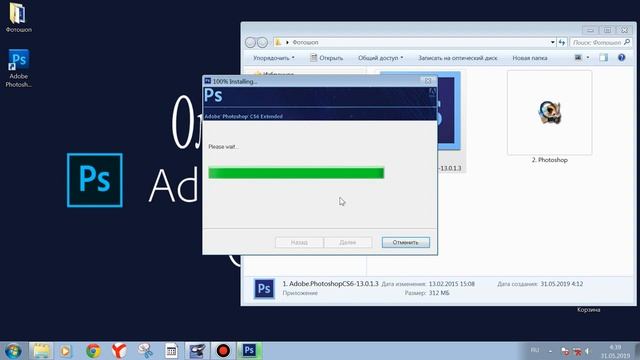Image resolution: width=640 pixels, height=360 pixels.
Task: Open Google Chrome from the taskbar
Action: [x=93, y=351]
